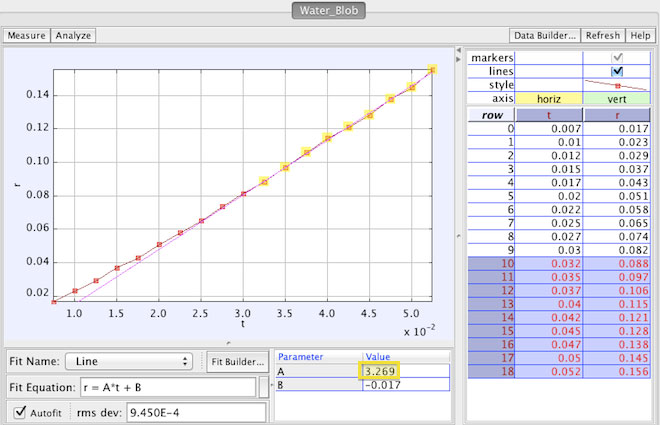Select the yellow horiz axis cell
This screenshot has height=425, width=660.
pyautogui.click(x=550, y=99)
